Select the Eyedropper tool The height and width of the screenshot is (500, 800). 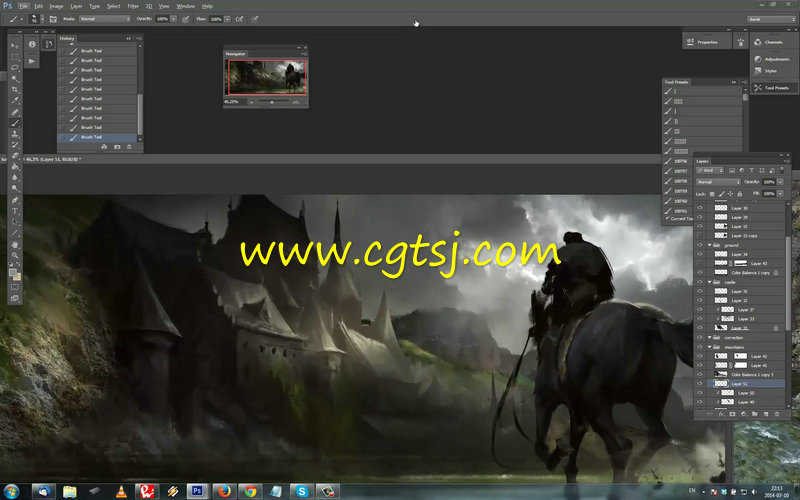coord(15,101)
